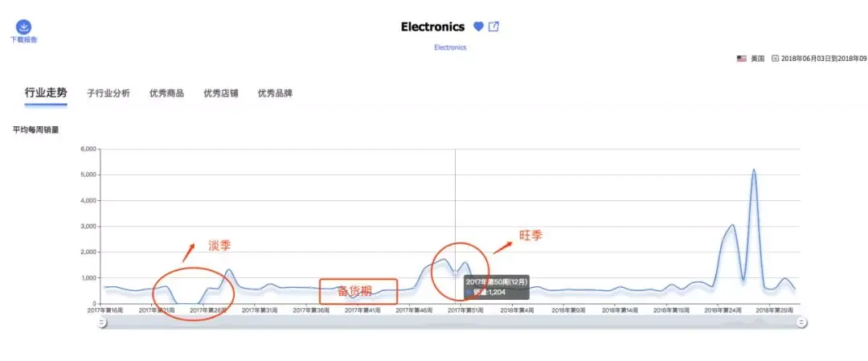
Task: Open Electronics in external link icon
Action: pos(493,26)
